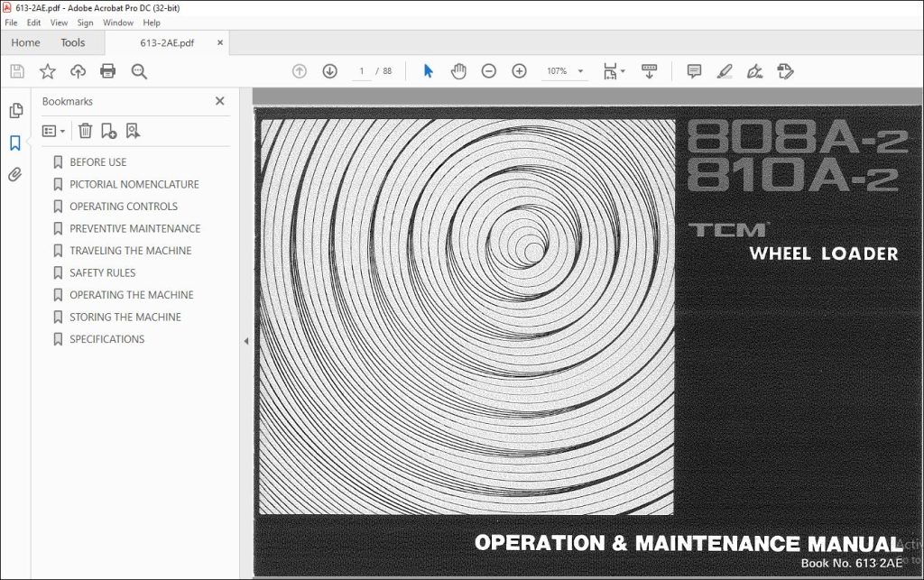Click the Save file icon
The height and width of the screenshot is (580, 924).
pos(17,71)
